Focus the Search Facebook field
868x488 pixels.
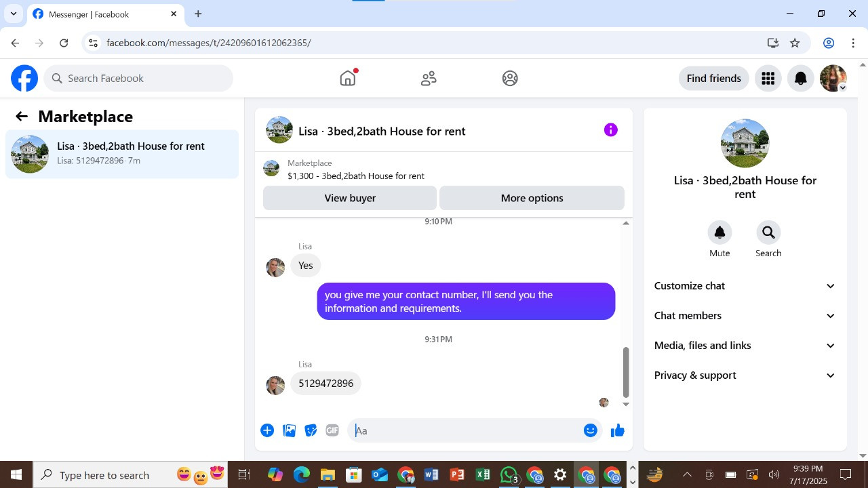coord(139,79)
